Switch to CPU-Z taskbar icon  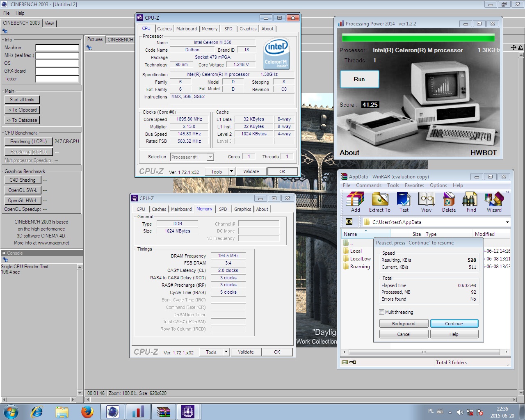coord(188,412)
